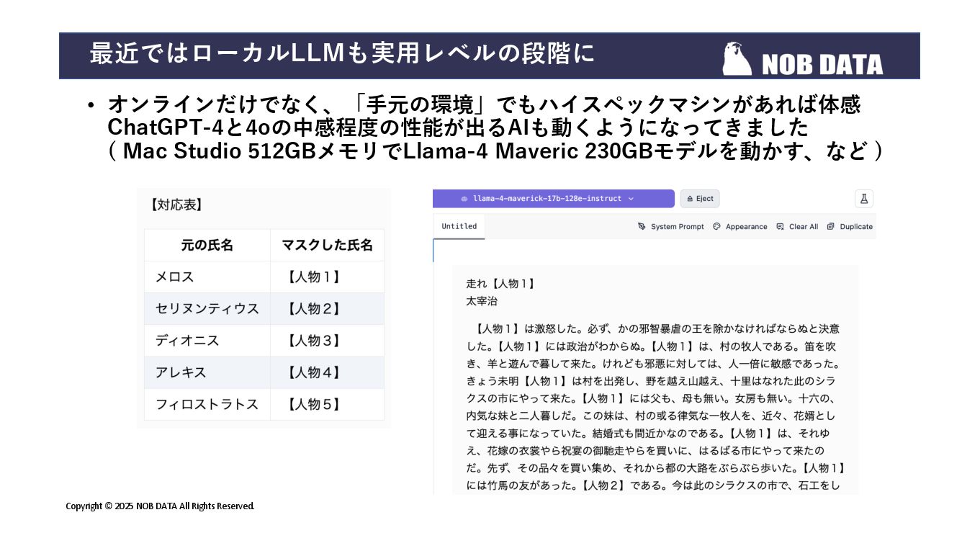980x551 pixels.
Task: Select the table cell セリヌンティウス
Action: tap(207, 309)
